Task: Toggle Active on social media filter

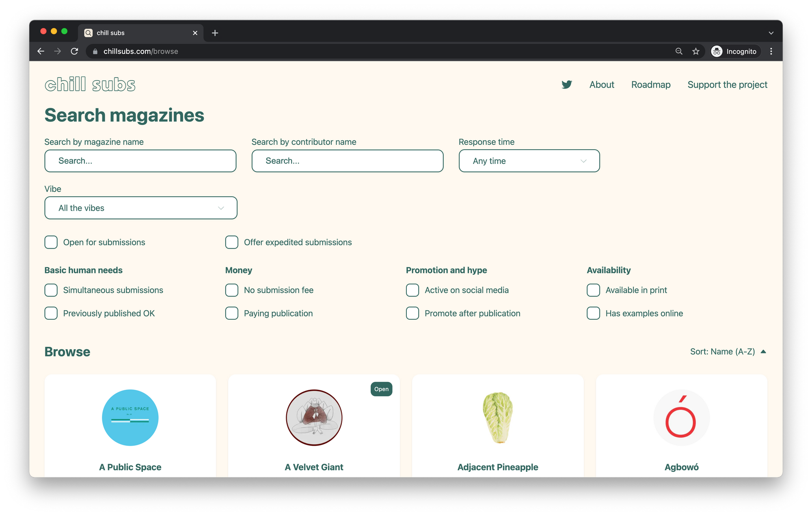Action: pyautogui.click(x=412, y=290)
